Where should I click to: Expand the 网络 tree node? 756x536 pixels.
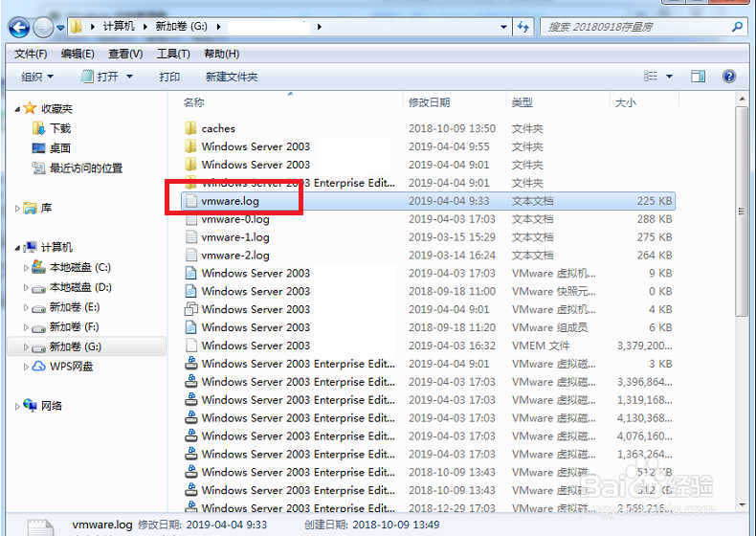[17, 406]
